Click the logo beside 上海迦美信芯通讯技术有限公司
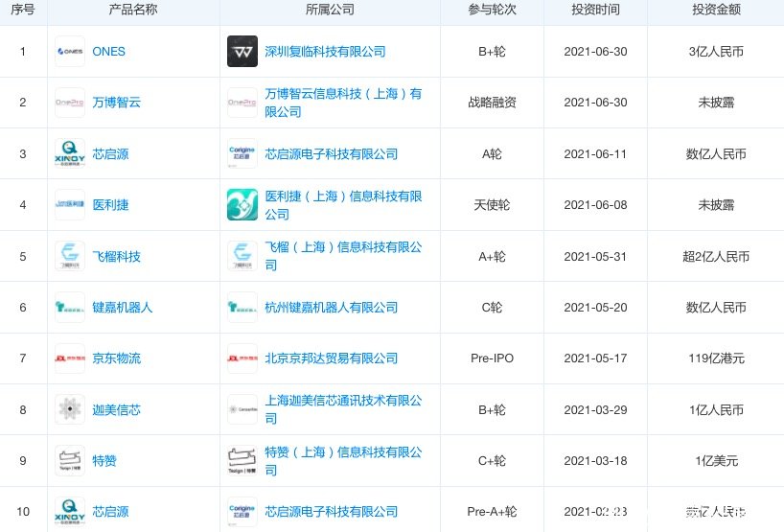 click(242, 409)
